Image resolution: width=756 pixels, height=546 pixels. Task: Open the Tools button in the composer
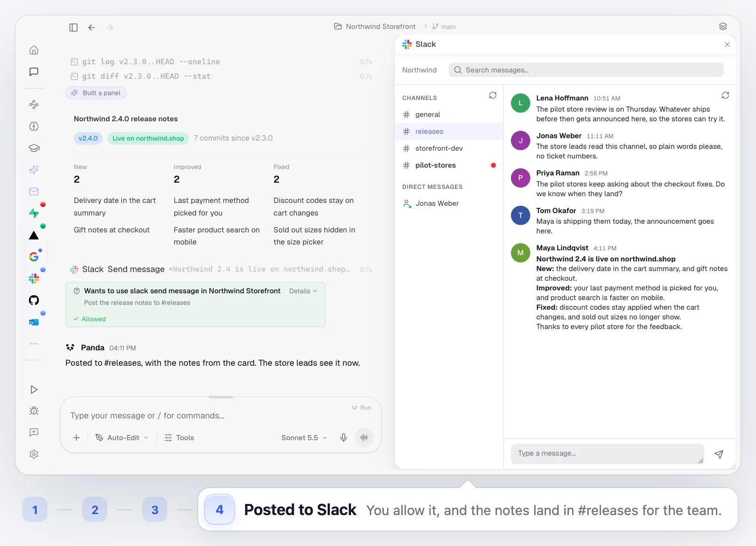pos(179,438)
